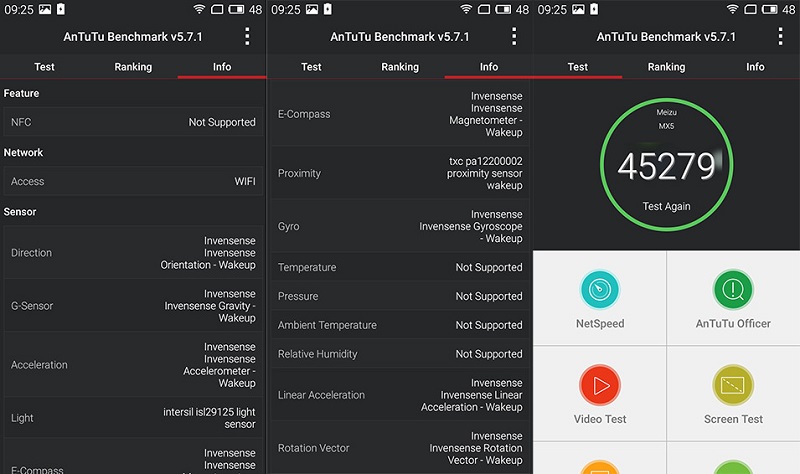The width and height of the screenshot is (800, 474).
Task: Tap the Meizu MX5 device name
Action: (666, 119)
